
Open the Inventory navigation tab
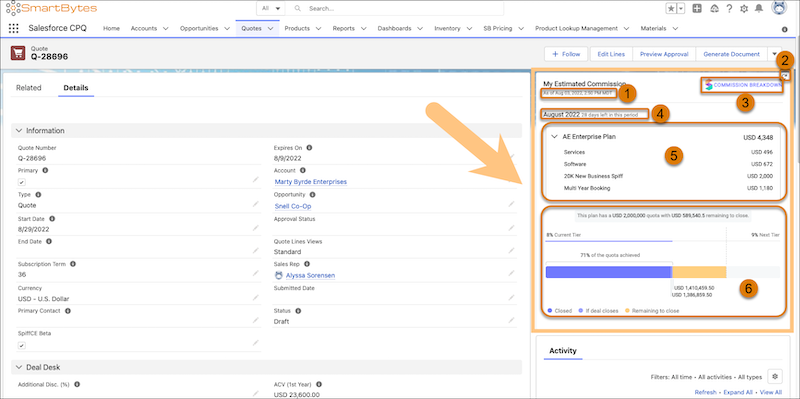click(447, 29)
